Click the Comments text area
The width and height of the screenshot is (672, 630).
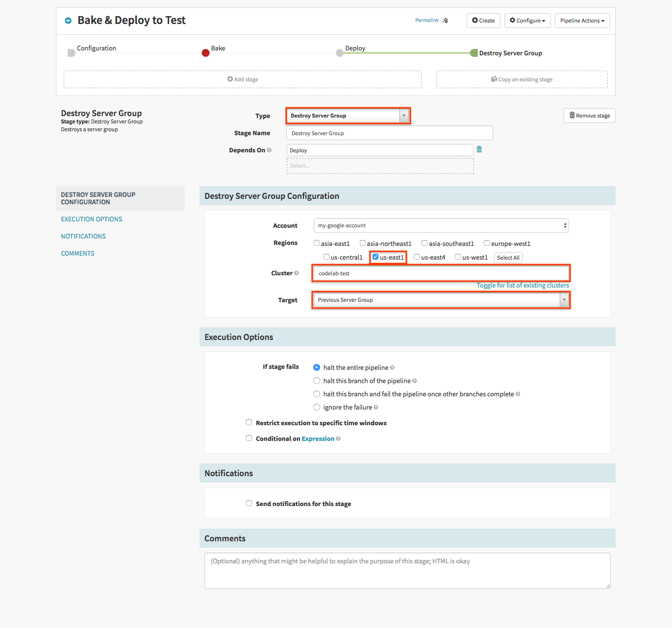click(407, 571)
